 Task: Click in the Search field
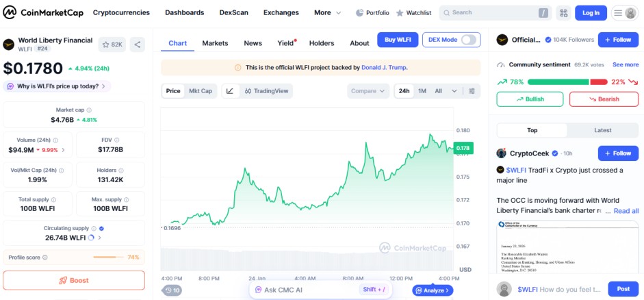click(x=495, y=13)
